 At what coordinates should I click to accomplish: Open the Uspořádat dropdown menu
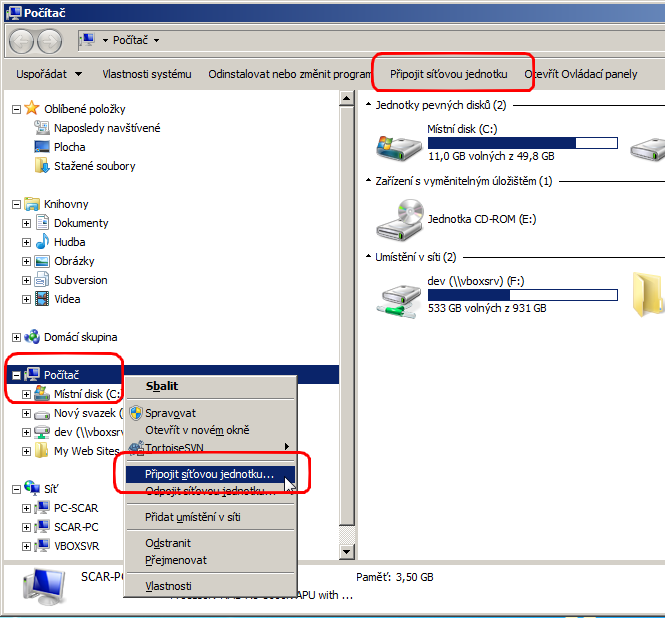[50, 74]
